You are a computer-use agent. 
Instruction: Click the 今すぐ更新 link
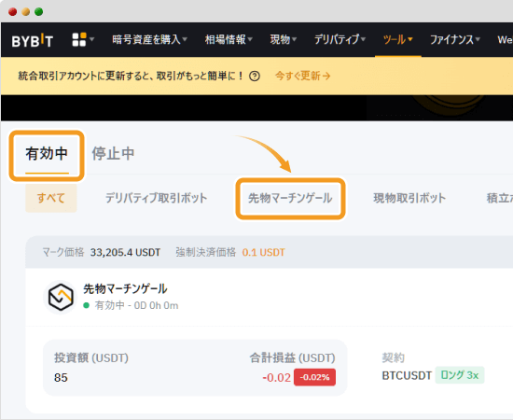point(302,76)
